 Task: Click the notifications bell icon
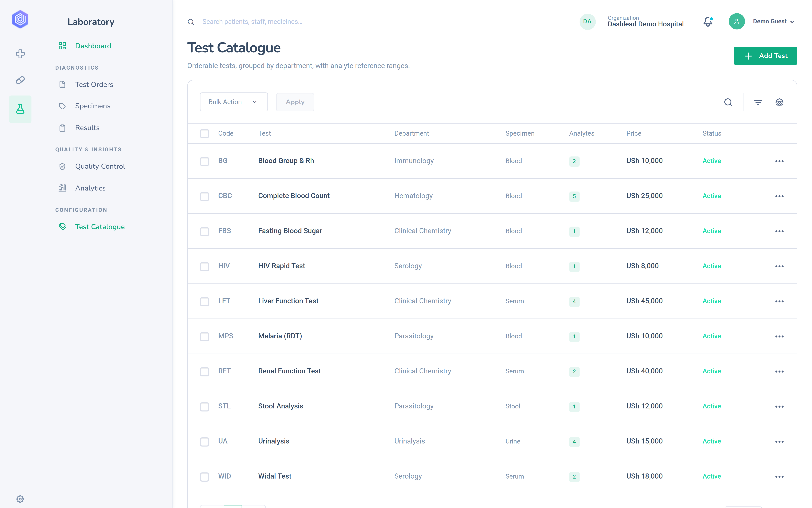[708, 22]
